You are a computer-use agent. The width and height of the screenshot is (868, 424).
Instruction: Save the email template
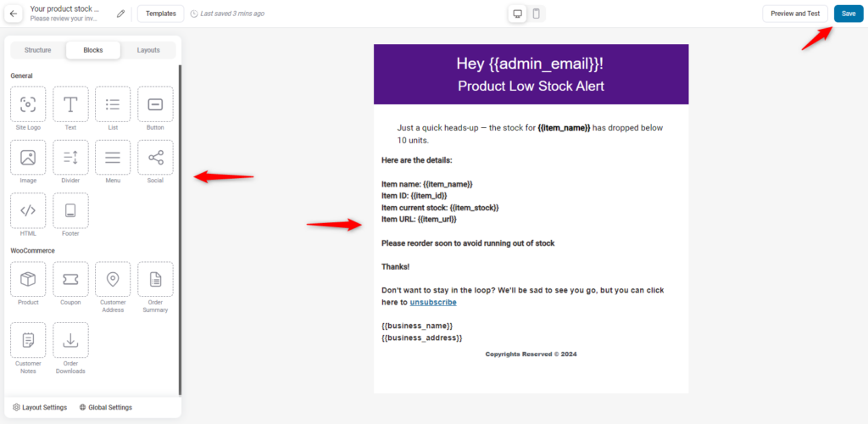click(x=849, y=14)
